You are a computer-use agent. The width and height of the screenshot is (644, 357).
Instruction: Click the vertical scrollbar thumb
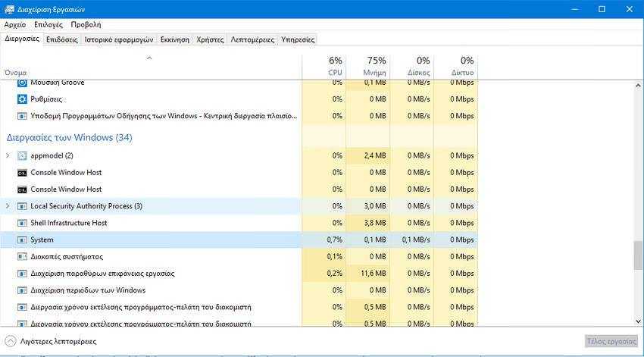point(638,255)
